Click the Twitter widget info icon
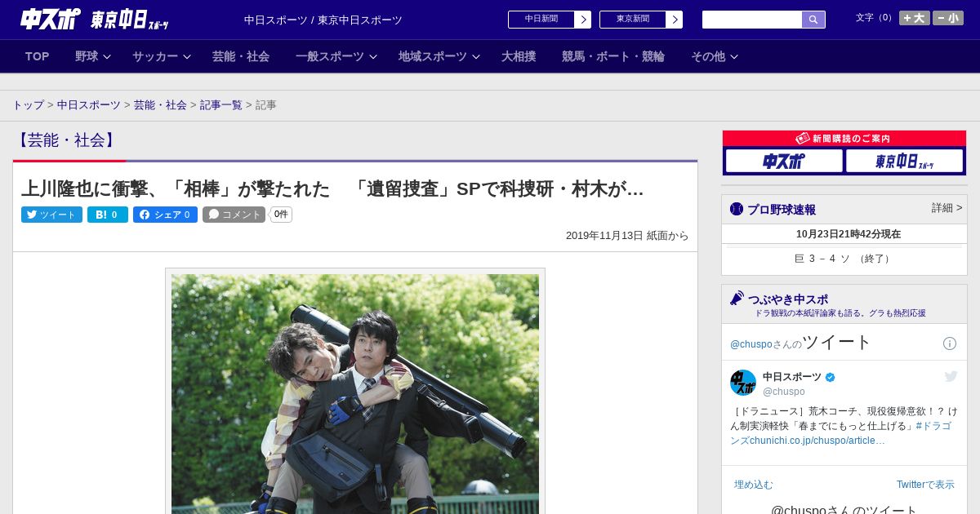980x514 pixels. tap(950, 343)
